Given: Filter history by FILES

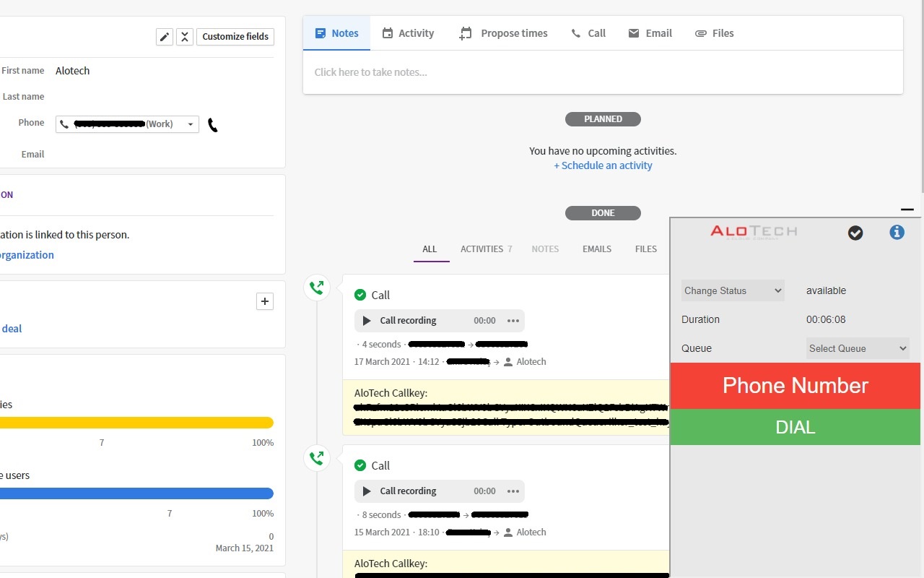Looking at the screenshot, I should coord(646,249).
